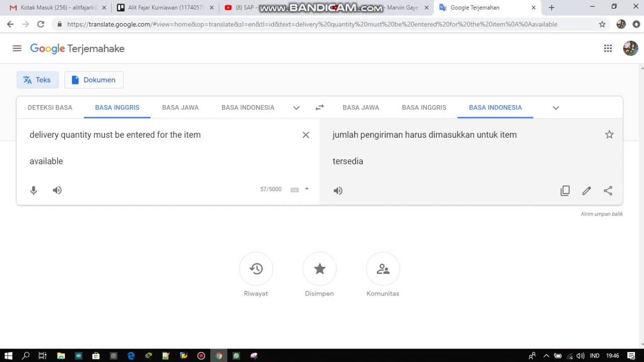This screenshot has height=362, width=644.
Task: Open a new browser tab
Action: (551, 8)
